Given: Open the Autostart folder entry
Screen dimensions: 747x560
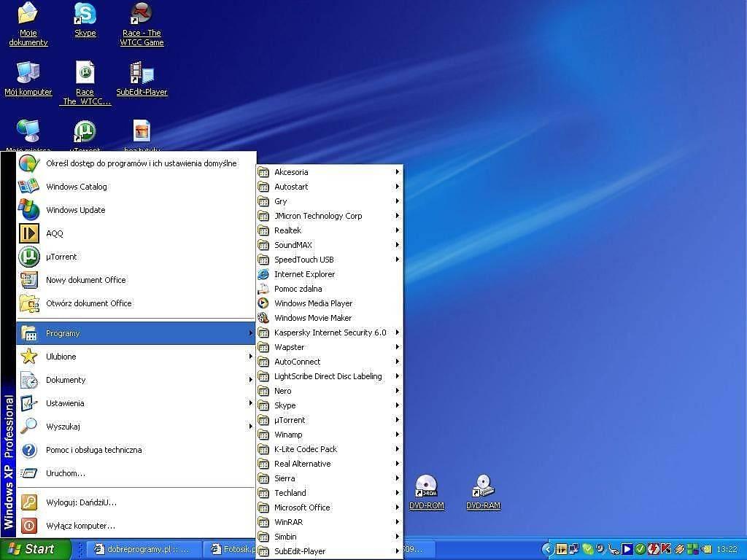Looking at the screenshot, I should [329, 187].
